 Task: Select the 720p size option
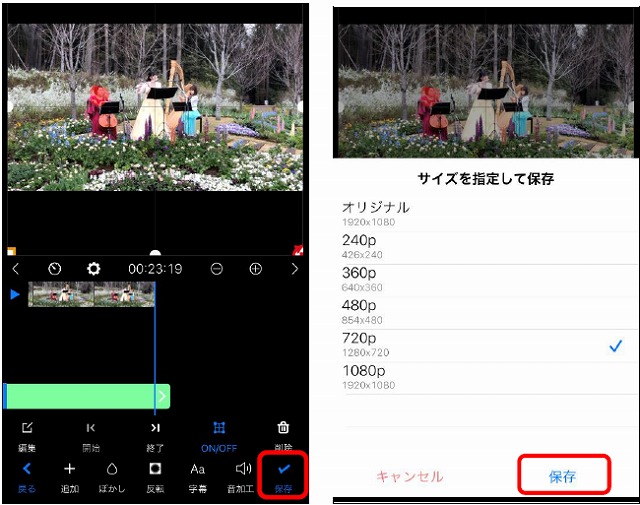480,346
